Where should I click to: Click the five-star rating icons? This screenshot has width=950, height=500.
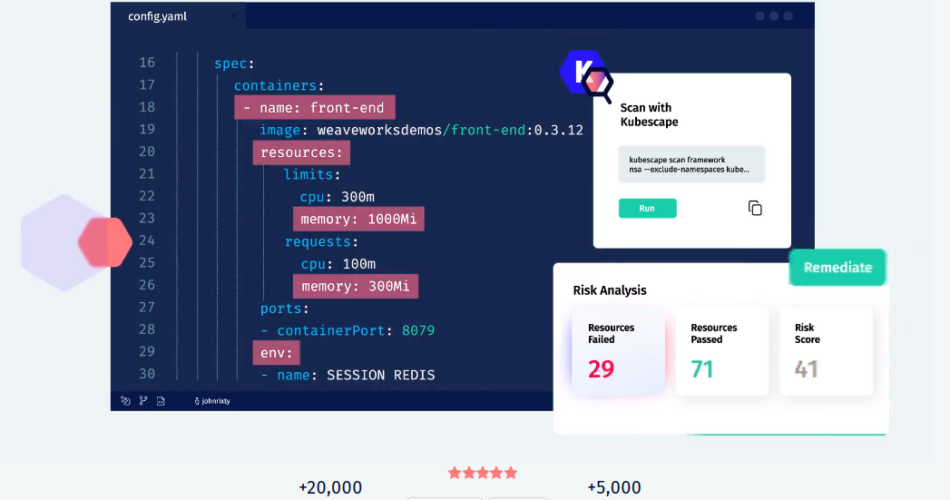[482, 473]
